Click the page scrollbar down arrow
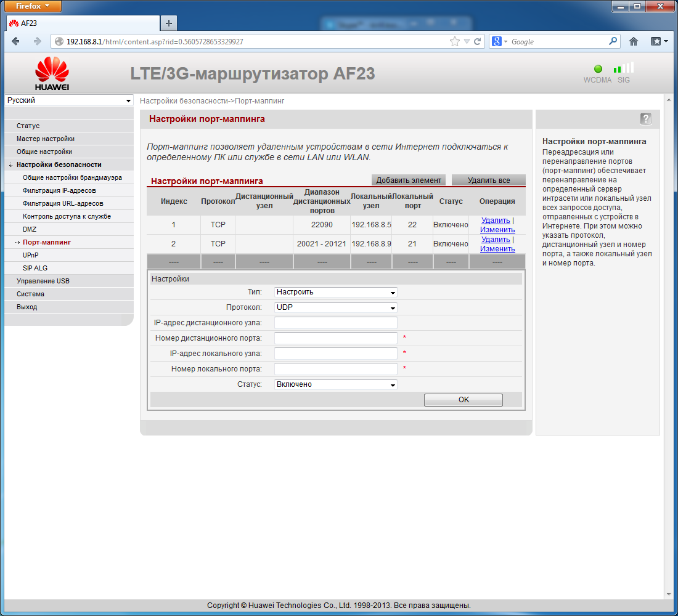678x616 pixels. (x=669, y=594)
